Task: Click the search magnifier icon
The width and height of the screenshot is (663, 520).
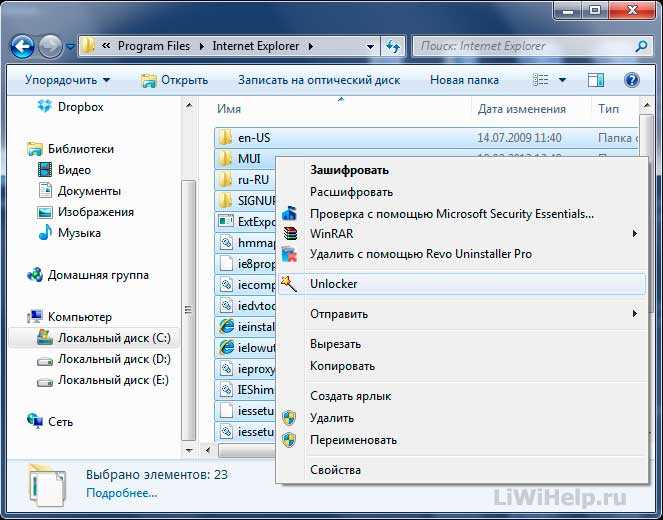Action: click(641, 46)
